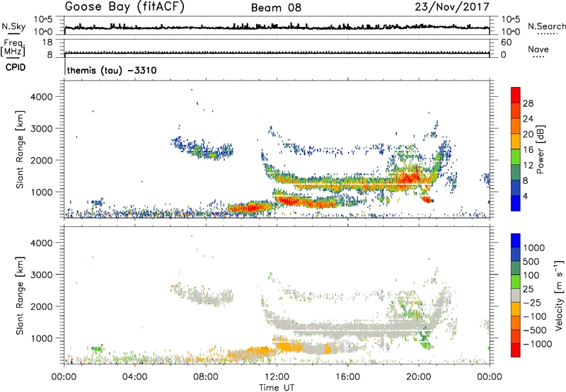
Task: Click the '16:00' time axis label
Action: click(x=347, y=377)
